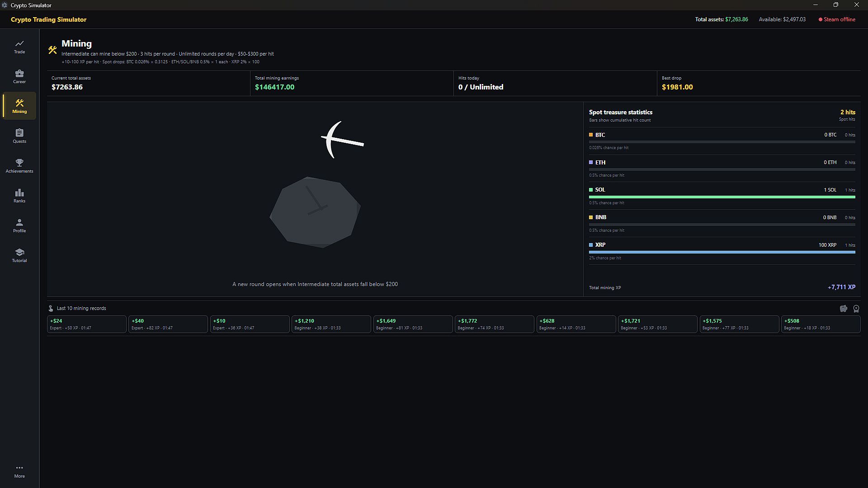Click the +$508 Beginner mining record

click(x=821, y=324)
